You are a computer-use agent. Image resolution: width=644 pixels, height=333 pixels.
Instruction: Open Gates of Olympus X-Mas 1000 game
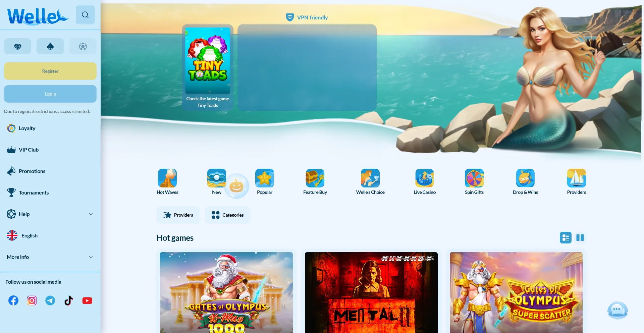[226, 292]
